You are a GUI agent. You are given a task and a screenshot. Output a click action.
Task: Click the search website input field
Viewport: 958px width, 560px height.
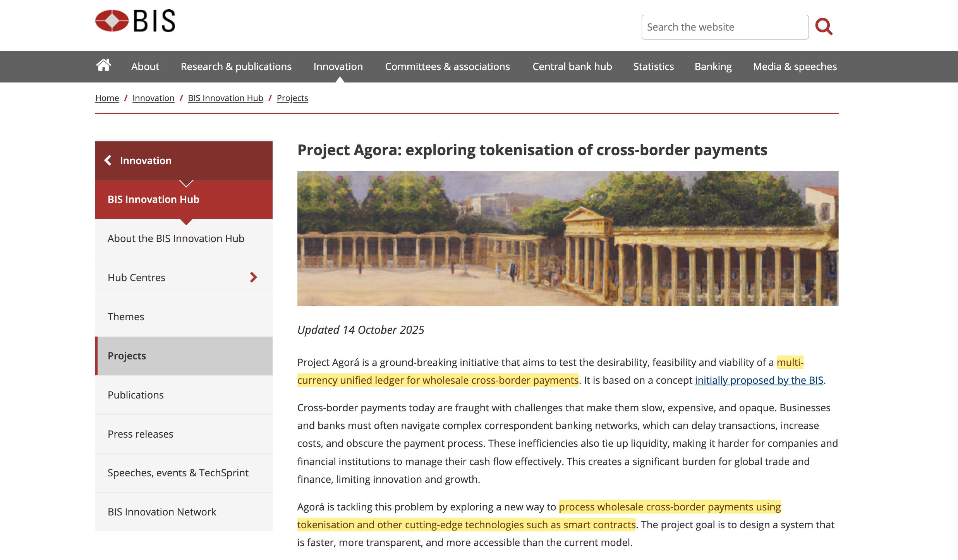point(725,27)
